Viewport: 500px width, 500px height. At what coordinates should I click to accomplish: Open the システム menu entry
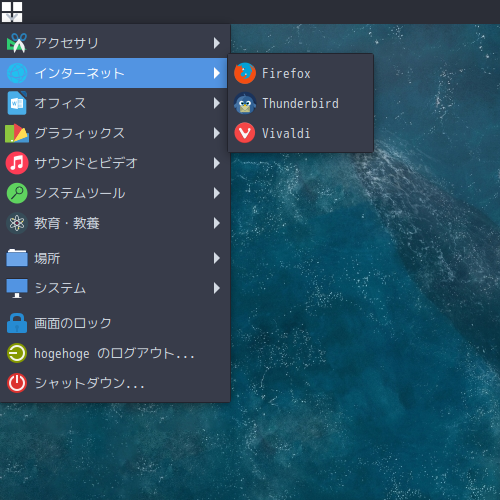tap(113, 288)
